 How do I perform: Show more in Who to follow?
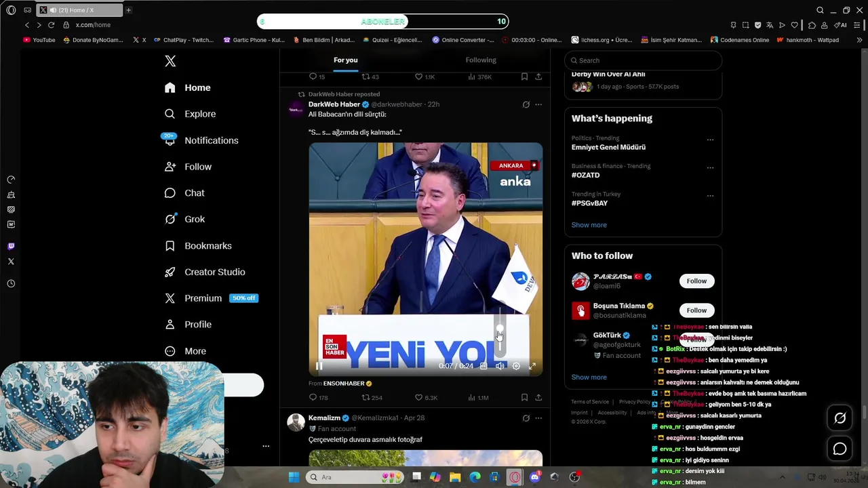[x=589, y=377]
